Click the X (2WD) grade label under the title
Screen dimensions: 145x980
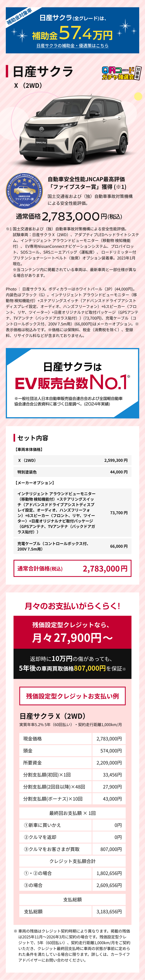[28, 86]
